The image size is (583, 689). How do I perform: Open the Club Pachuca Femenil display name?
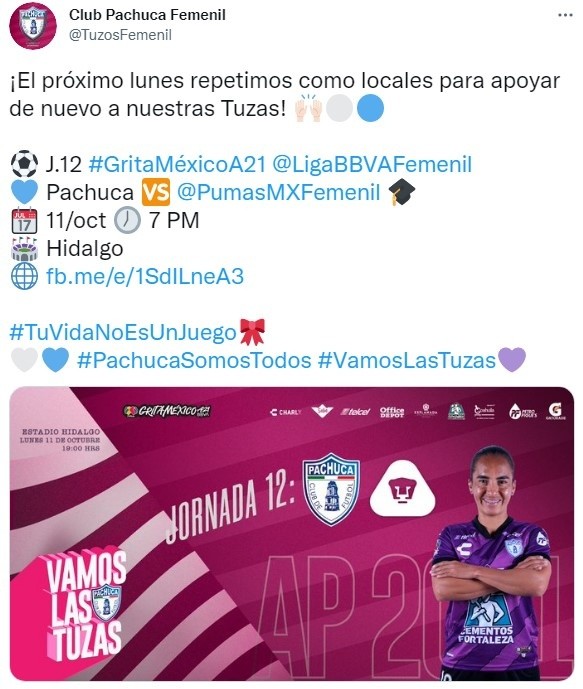[x=147, y=15]
